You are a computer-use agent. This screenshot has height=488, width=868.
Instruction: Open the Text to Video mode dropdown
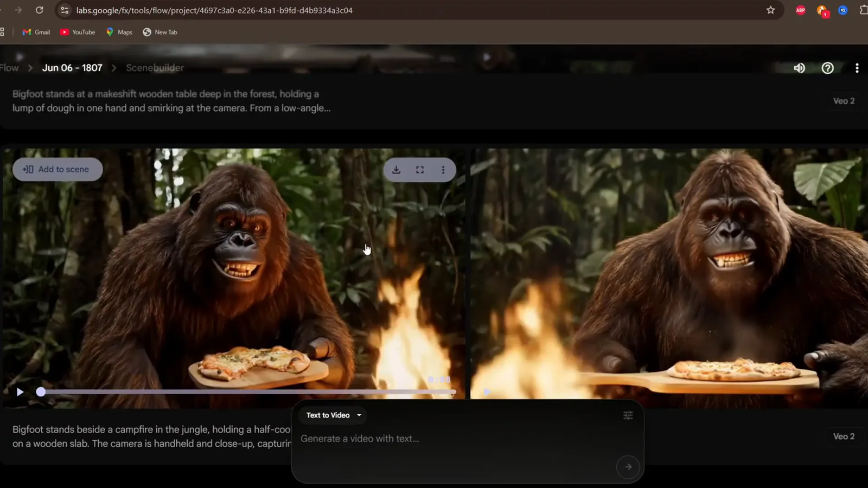pos(333,415)
